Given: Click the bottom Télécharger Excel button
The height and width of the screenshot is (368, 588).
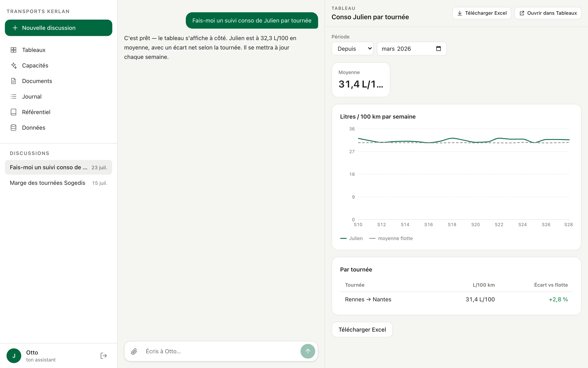Looking at the screenshot, I should point(362,330).
